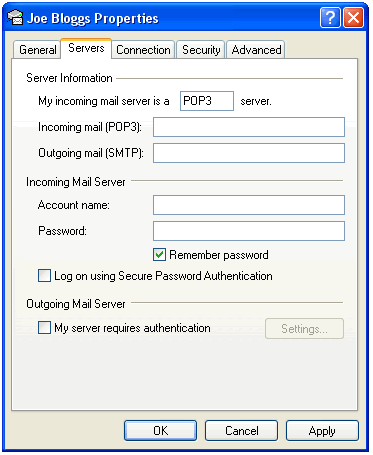Click the Apply button

pyautogui.click(x=322, y=431)
